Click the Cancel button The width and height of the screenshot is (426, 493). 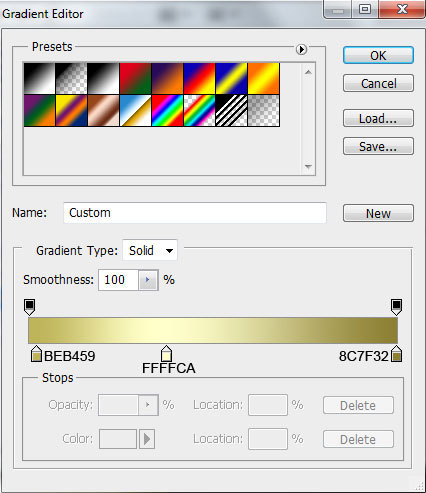click(x=378, y=83)
